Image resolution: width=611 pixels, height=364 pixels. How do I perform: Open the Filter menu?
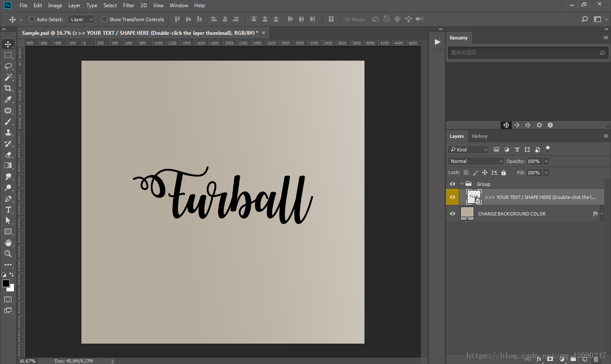coord(129,6)
